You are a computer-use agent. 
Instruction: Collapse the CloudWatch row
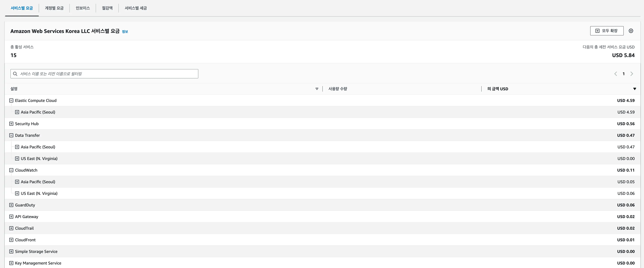coord(11,170)
